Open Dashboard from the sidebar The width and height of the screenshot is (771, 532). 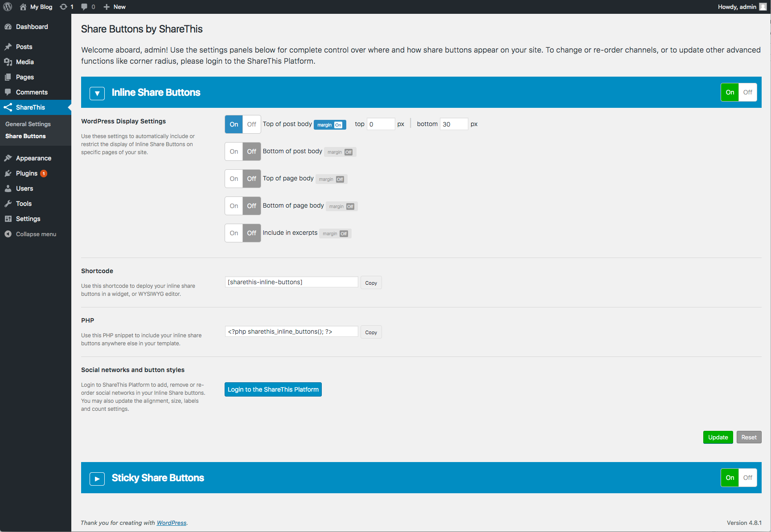pos(32,27)
